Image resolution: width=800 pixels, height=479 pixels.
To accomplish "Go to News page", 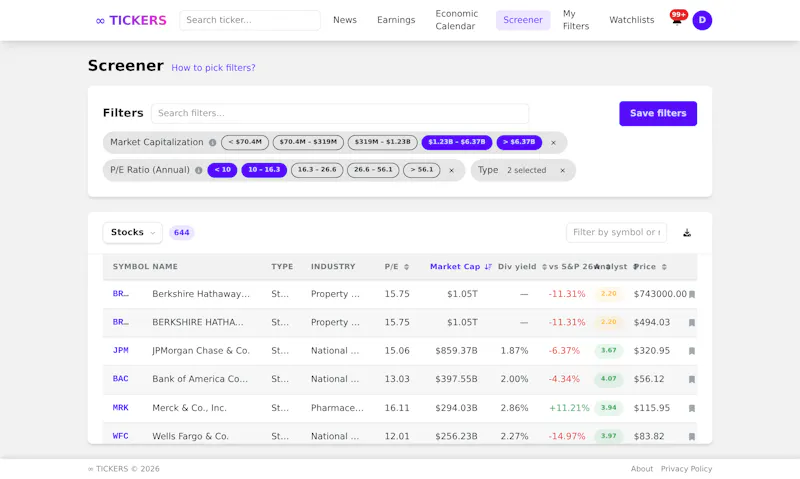I will [x=345, y=20].
